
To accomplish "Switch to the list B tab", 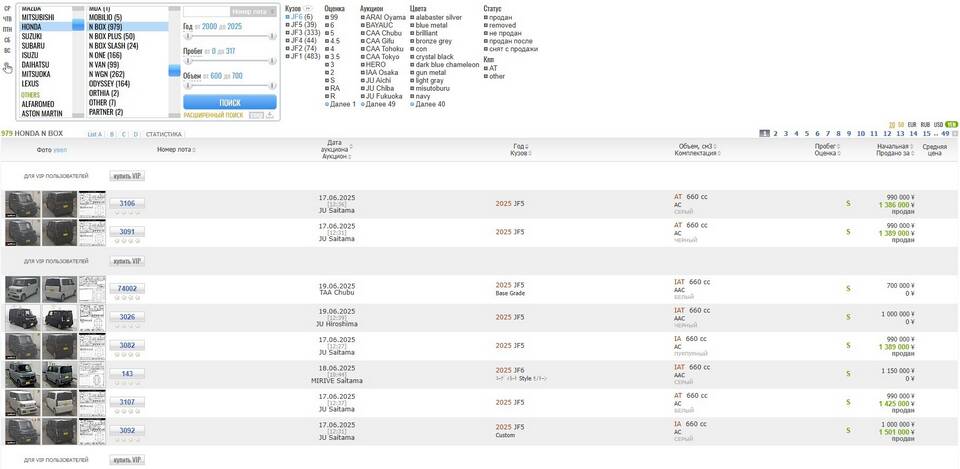I will (111, 134).
